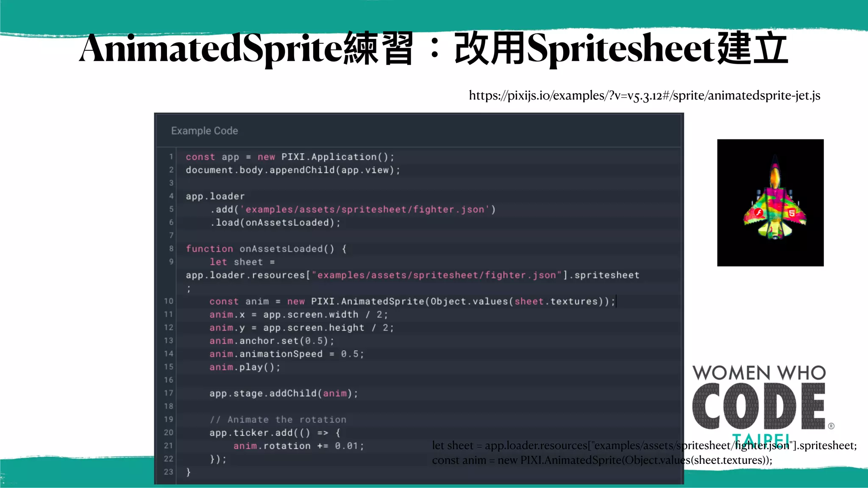Click line number 10 in the gutter
This screenshot has height=488, width=868.
pos(169,301)
